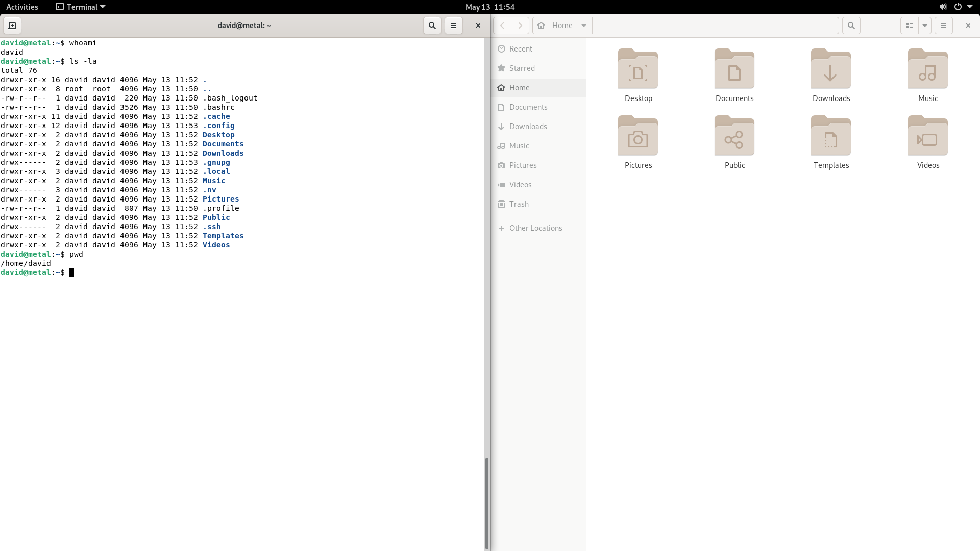Image resolution: width=980 pixels, height=551 pixels.
Task: Select Recent in Files sidebar
Action: tap(538, 49)
